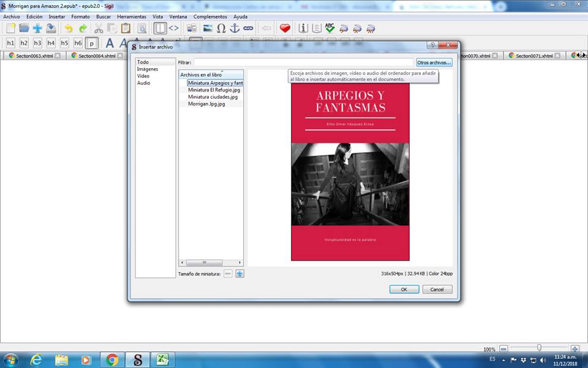Toggle the h1 heading button
The height and width of the screenshot is (368, 588).
[10, 43]
